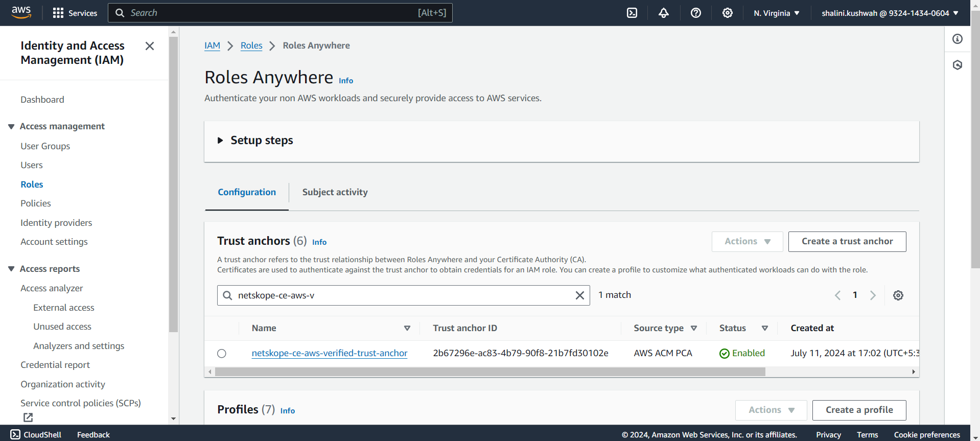980x441 pixels.
Task: Clear the trust anchor search text
Action: coord(580,295)
